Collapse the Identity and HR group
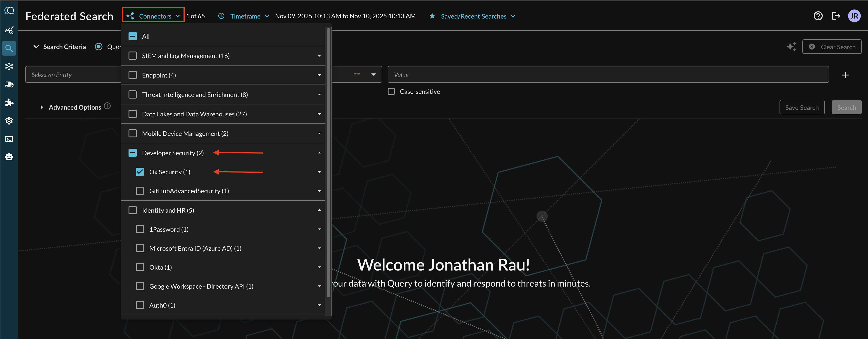 point(319,210)
